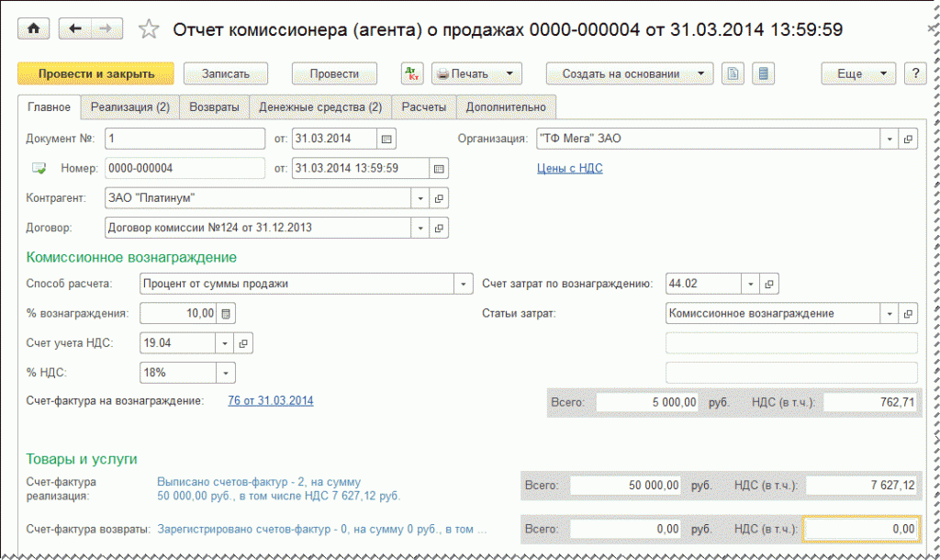
Task: Switch to Денежные средства (2) tab
Action: tap(320, 106)
